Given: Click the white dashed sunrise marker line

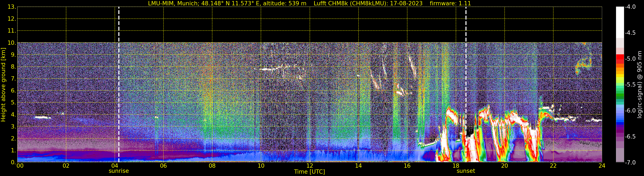Looking at the screenshot, I should tap(119, 85).
